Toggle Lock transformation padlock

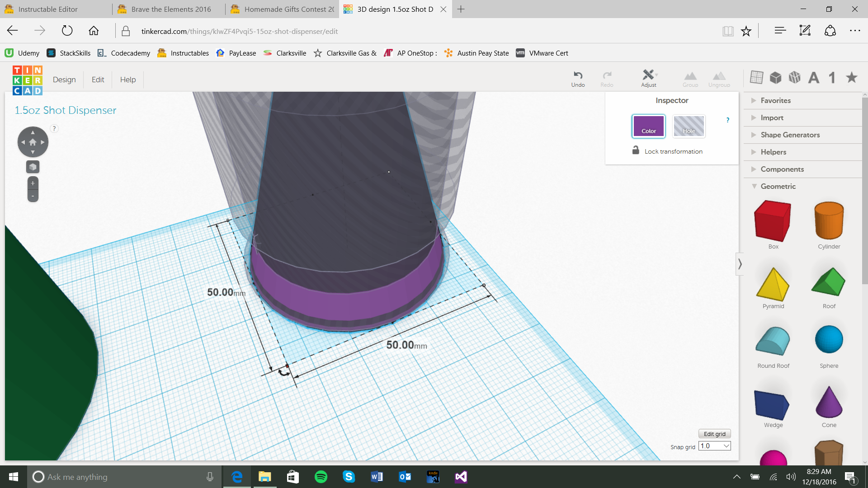pyautogui.click(x=636, y=150)
